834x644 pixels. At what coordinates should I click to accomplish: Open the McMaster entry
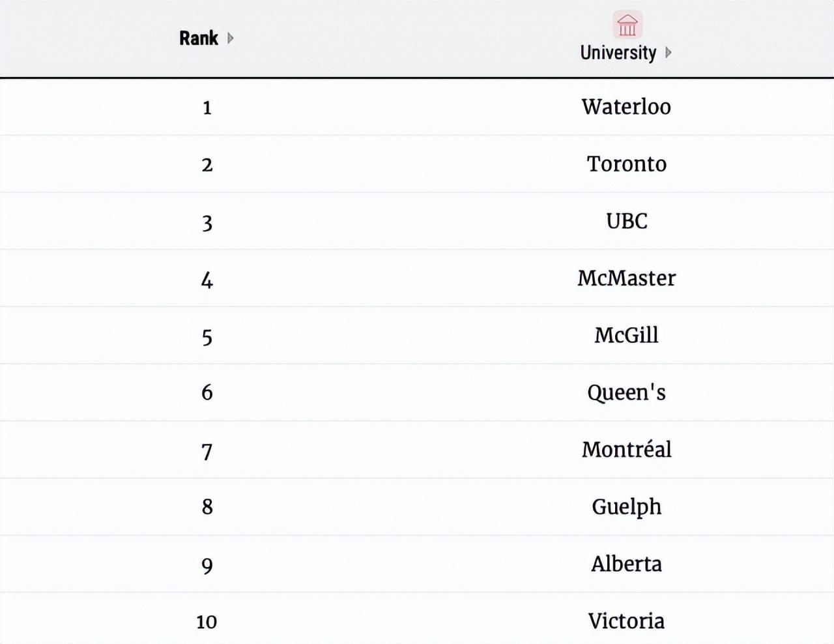(x=626, y=278)
